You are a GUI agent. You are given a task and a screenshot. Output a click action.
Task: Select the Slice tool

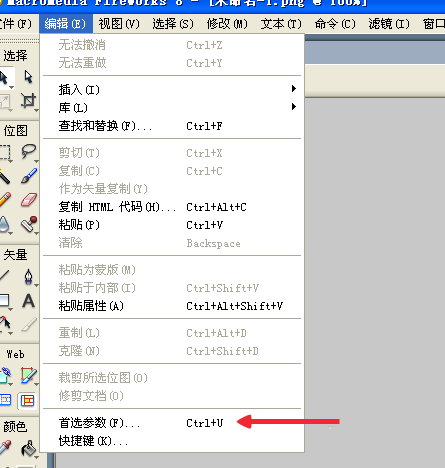(28, 375)
